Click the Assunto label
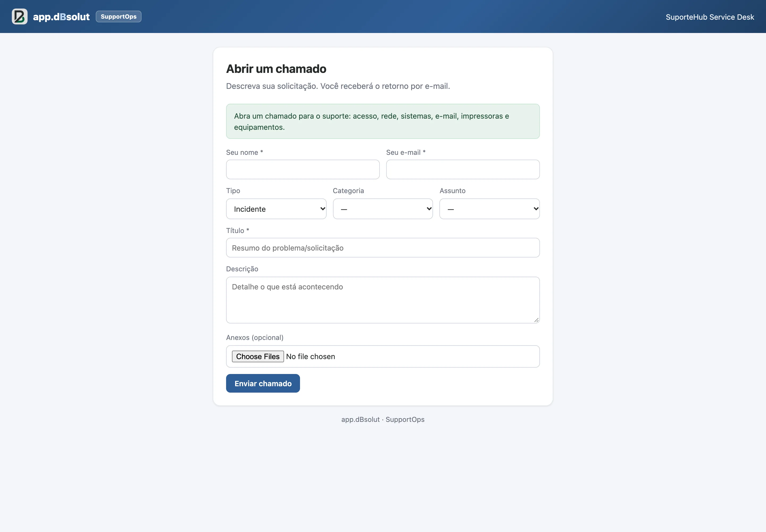Screen dimensions: 766x532 pos(452,191)
